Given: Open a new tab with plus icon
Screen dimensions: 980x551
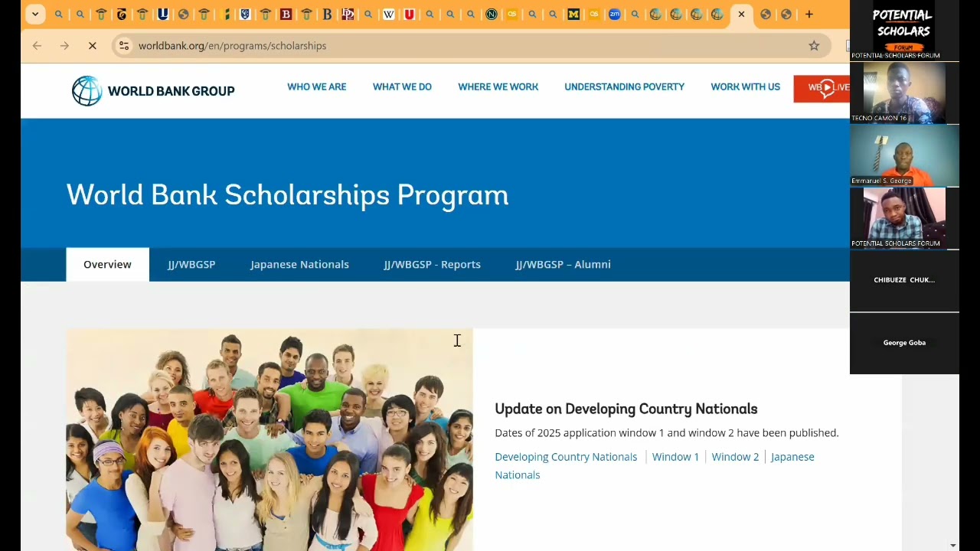Looking at the screenshot, I should pyautogui.click(x=809, y=15).
